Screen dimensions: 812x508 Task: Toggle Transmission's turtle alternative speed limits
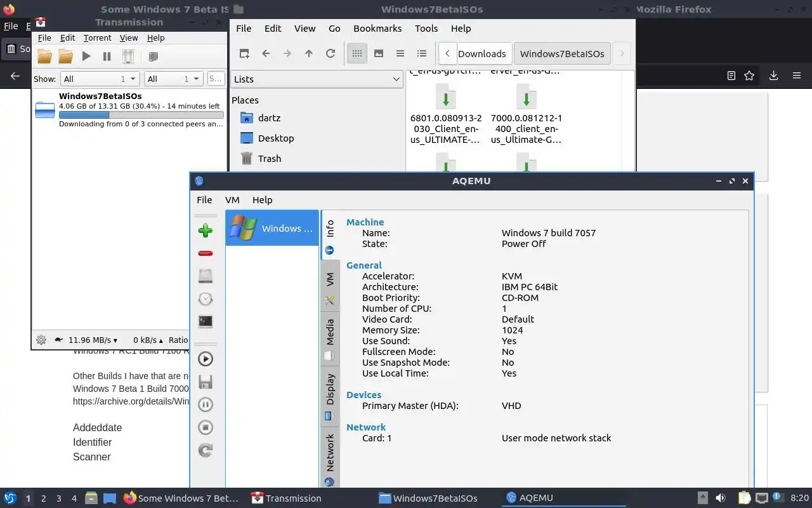(x=58, y=340)
